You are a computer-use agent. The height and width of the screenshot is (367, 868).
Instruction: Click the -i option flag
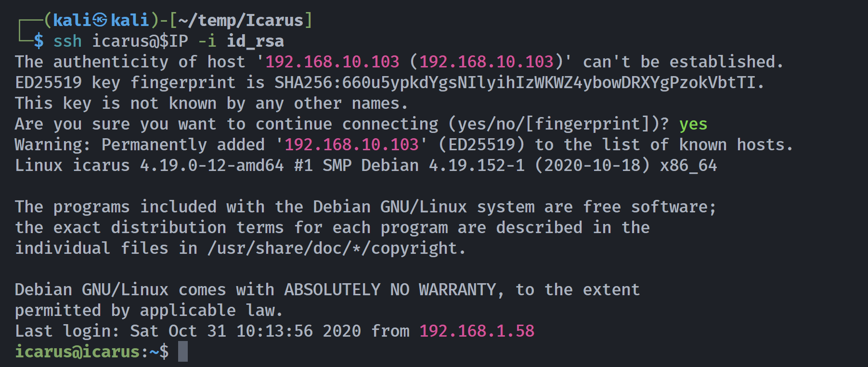(x=207, y=41)
